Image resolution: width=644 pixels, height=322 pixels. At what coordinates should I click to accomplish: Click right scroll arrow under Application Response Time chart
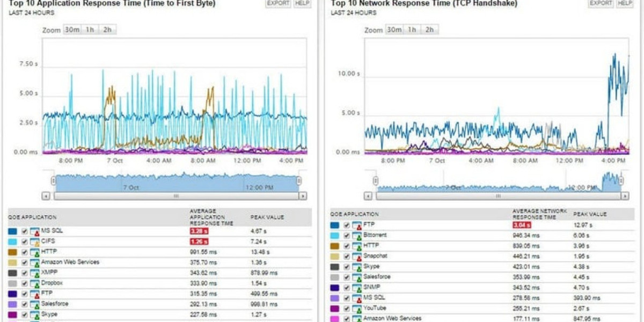tap(302, 196)
